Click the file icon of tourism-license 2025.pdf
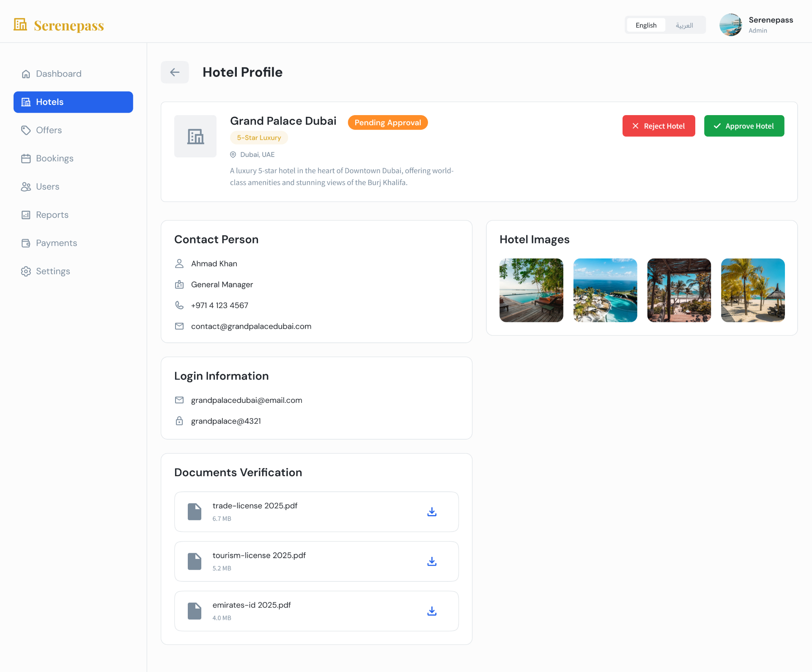812x672 pixels. coord(195,562)
